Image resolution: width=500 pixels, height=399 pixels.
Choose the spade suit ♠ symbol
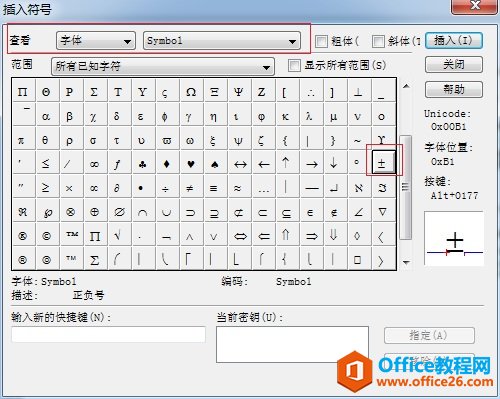[x=215, y=162]
